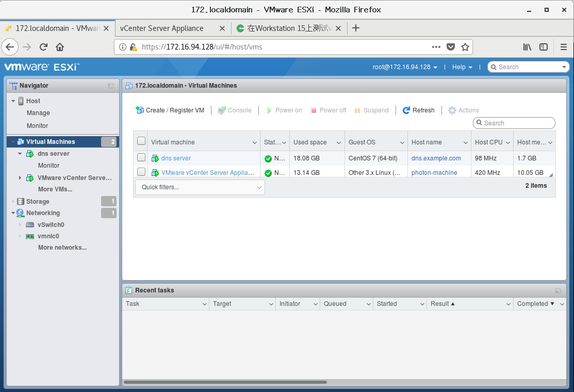Check the VMware vCenter Server Appliance checkbox
574x392 pixels.
(141, 172)
